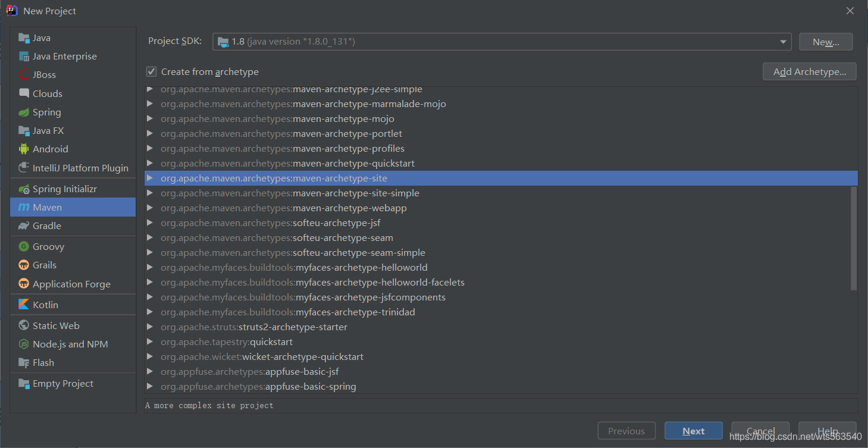Select softeu-archetype-seam archetype
The image size is (868, 448).
pos(501,238)
